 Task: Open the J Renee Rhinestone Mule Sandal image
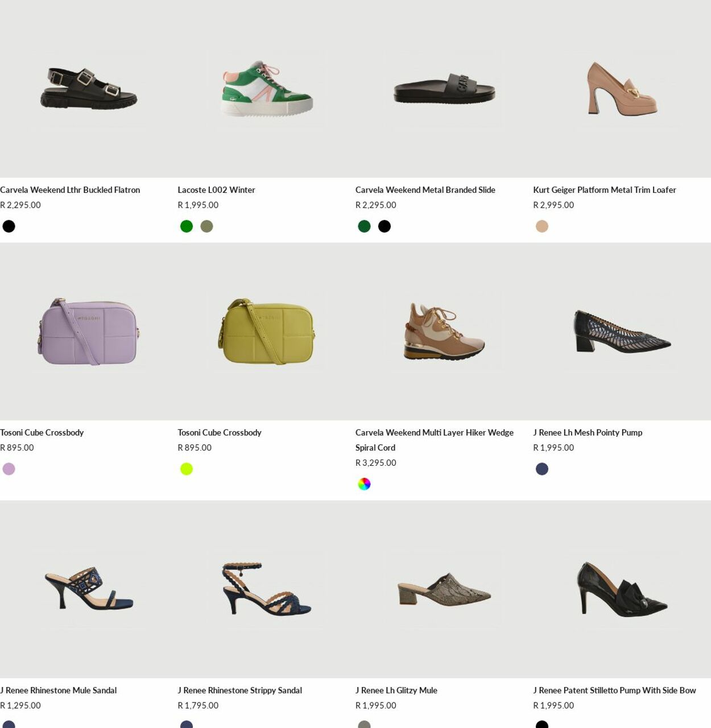(x=89, y=589)
